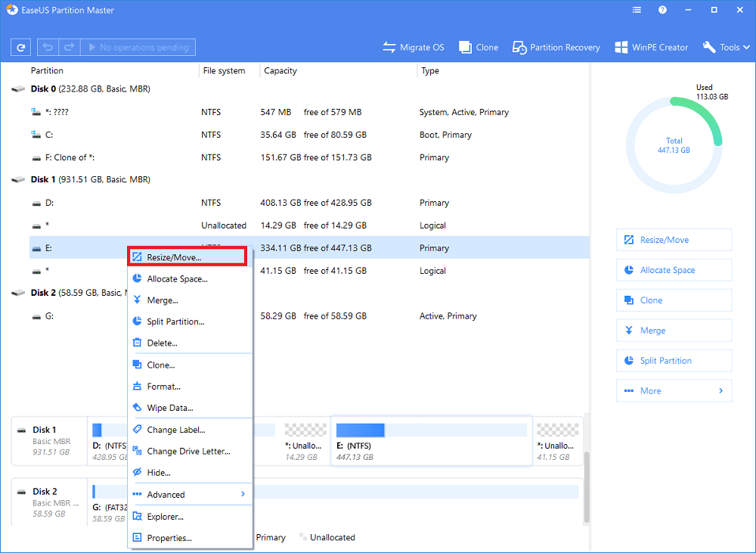
Task: Click the No operations pending button
Action: tap(138, 48)
